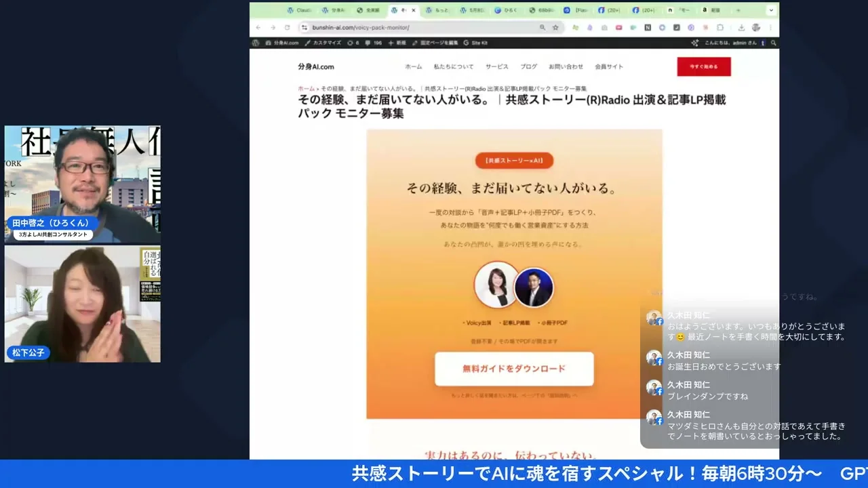Select the ブログ navigation menu item
The image size is (868, 488).
point(528,66)
